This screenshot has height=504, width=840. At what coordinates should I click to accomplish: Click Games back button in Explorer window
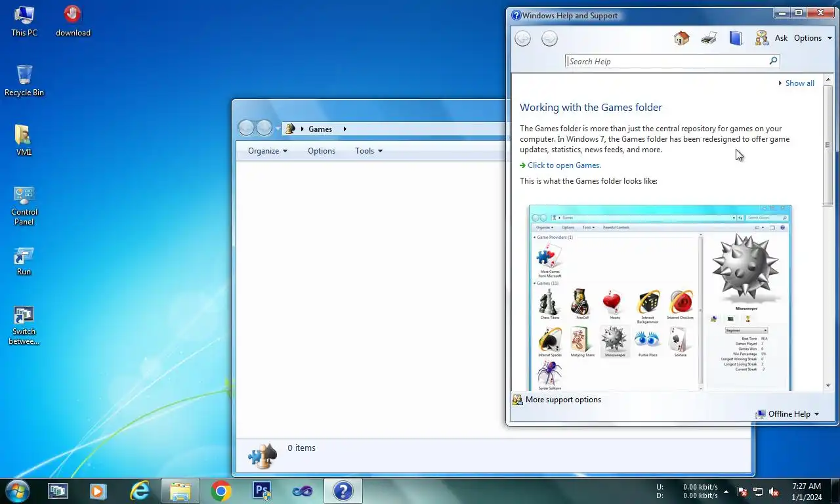pos(246,128)
